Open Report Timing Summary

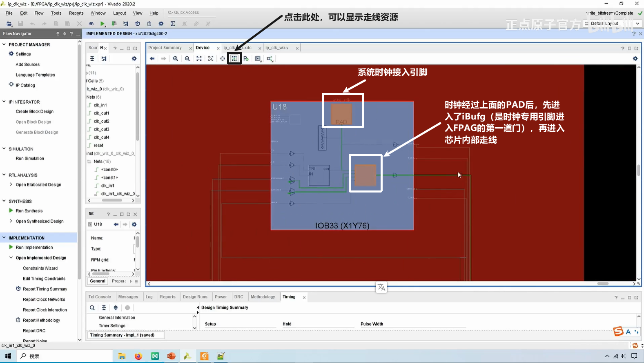pyautogui.click(x=45, y=289)
